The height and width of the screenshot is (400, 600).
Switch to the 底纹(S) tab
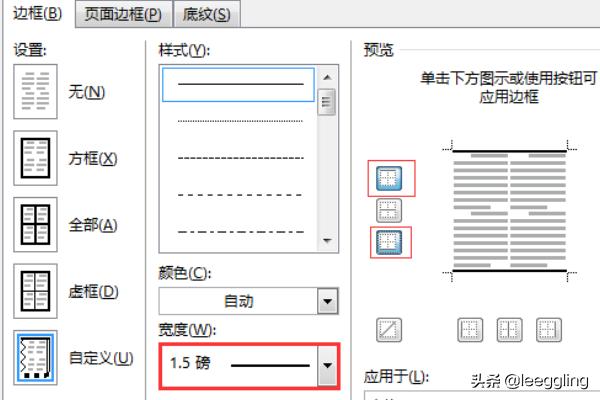pyautogui.click(x=207, y=15)
